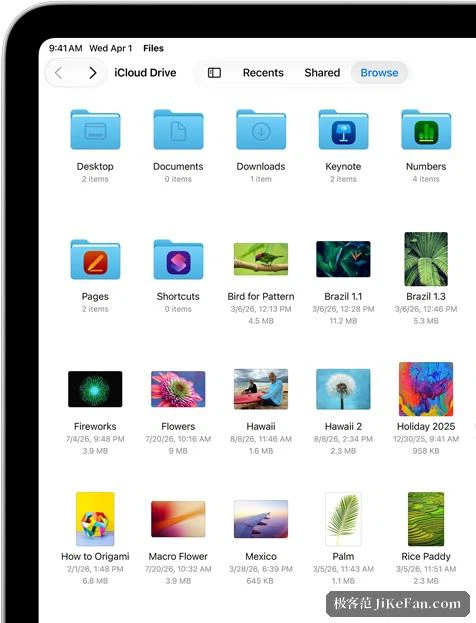Open the Brazil 1.3 image

(x=426, y=259)
